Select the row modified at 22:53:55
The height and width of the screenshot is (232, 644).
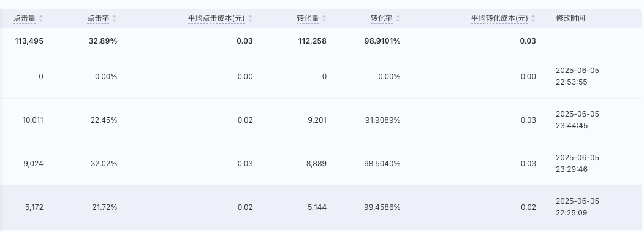click(321, 77)
